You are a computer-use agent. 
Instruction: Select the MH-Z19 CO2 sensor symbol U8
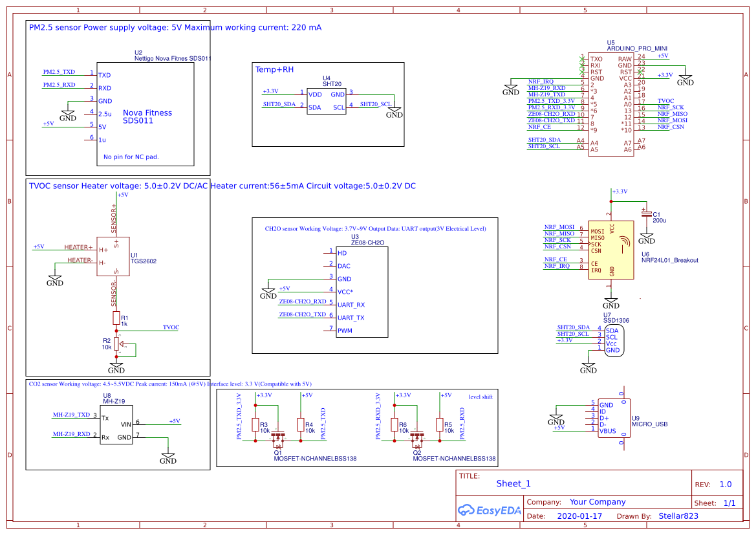[x=116, y=425]
